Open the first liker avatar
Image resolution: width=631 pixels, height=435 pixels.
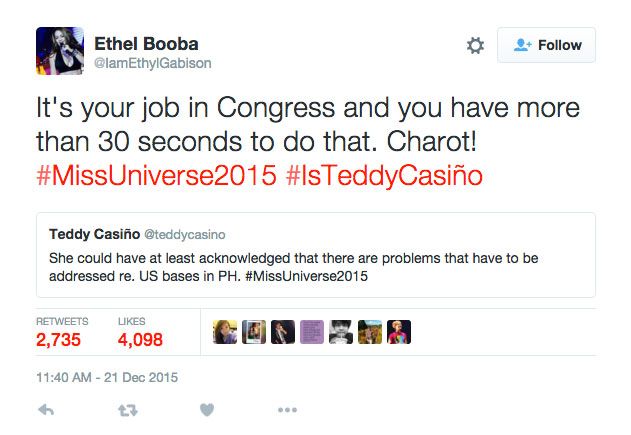pyautogui.click(x=227, y=331)
